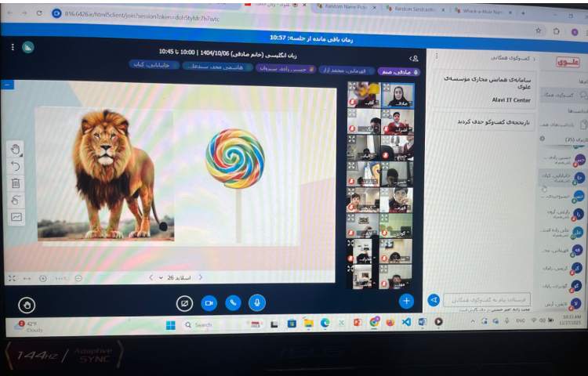The width and height of the screenshot is (588, 376).
Task: Click the blue plus actions button
Action: click(405, 300)
